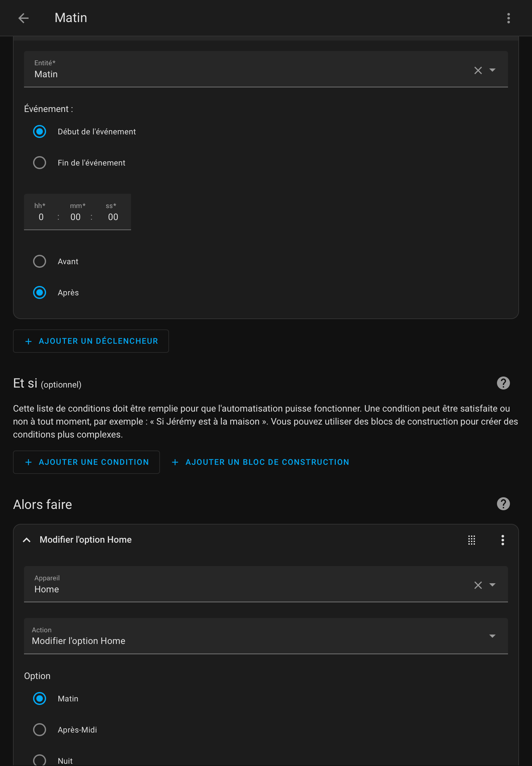Select the Après-Midi option
This screenshot has width=532, height=766.
coord(40,730)
